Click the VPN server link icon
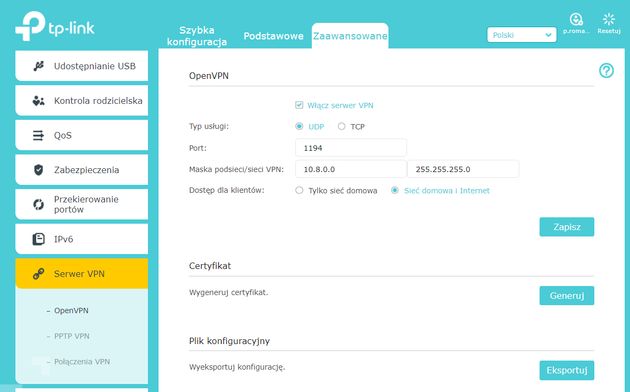630x392 pixels. pos(38,274)
